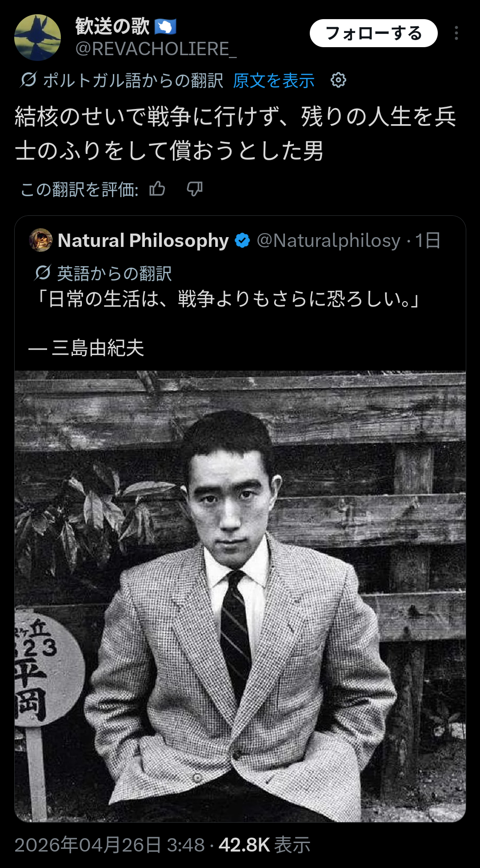Open Natural Philosophy's small profile avatar
This screenshot has width=480, height=868.
tap(40, 240)
